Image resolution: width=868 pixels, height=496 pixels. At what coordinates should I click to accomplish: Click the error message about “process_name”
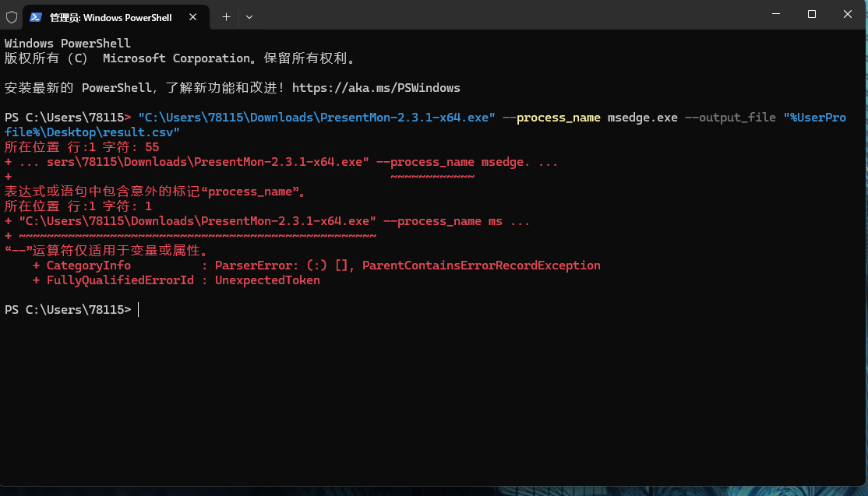coord(156,192)
